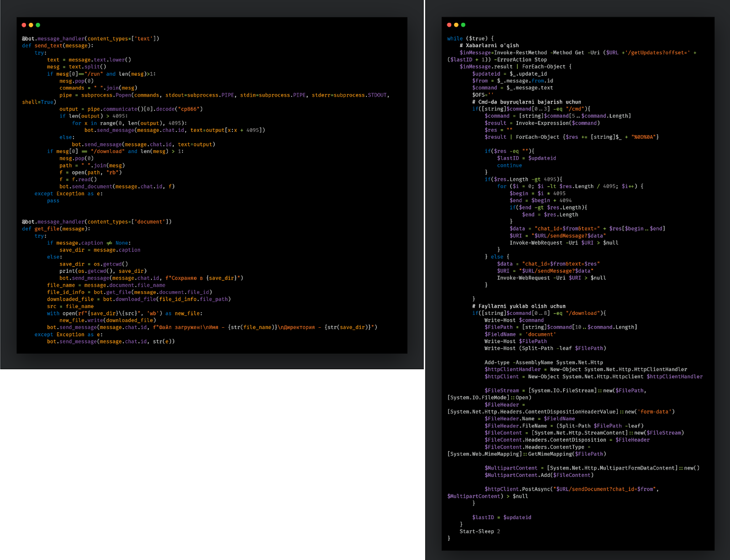Click the "while ($true) {" line
Viewport: 730px width, 560px height.
point(470,39)
